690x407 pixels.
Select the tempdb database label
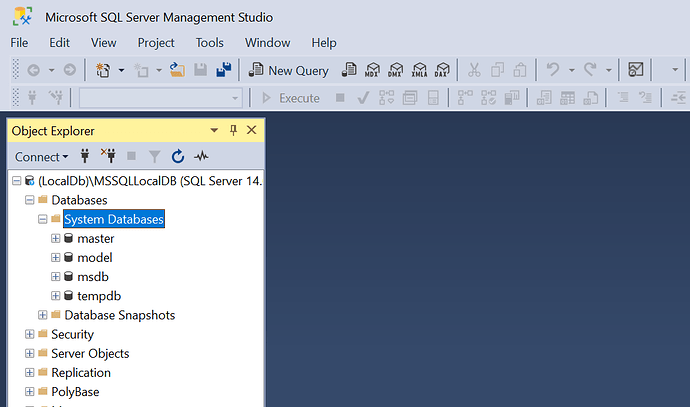point(99,296)
